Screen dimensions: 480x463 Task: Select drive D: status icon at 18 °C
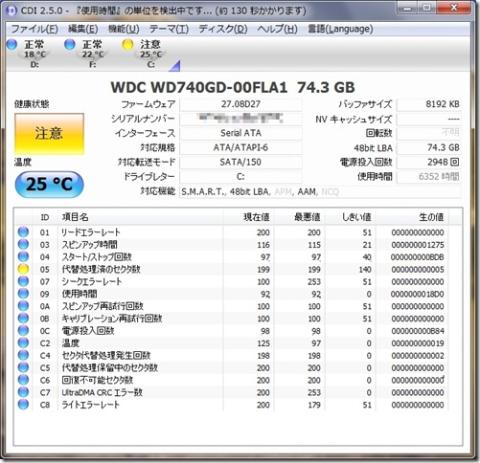click(12, 45)
